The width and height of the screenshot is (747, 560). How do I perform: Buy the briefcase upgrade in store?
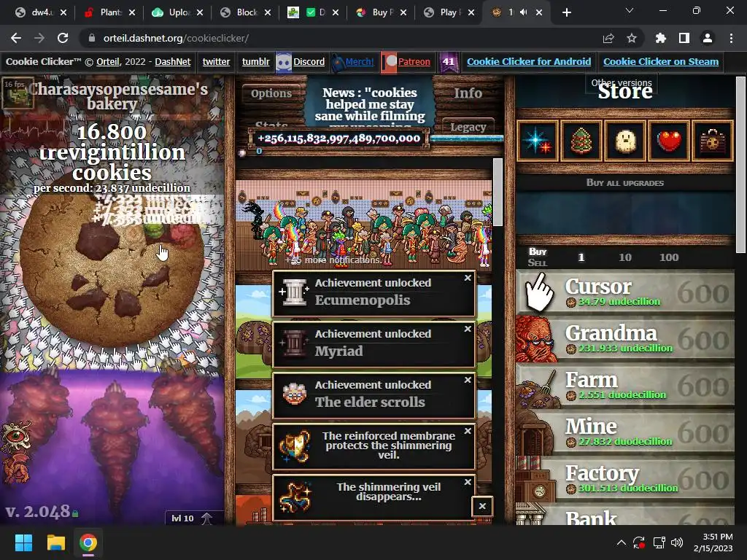coord(713,141)
